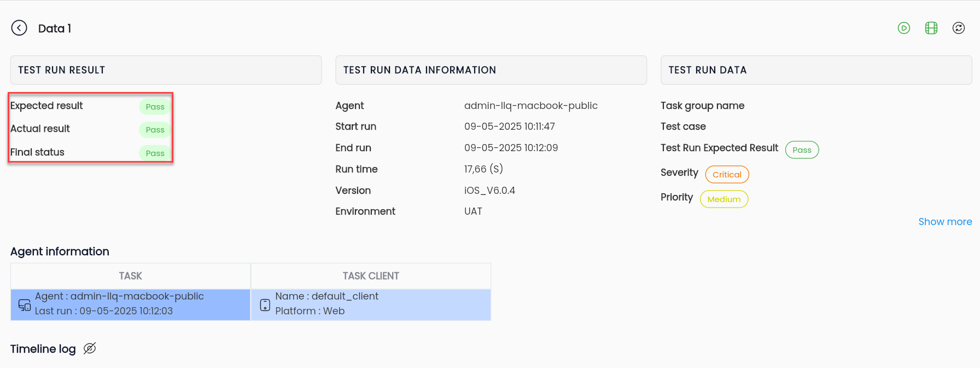Click the Pass badge next to Actual result
Screen dimensions: 980x368
pyautogui.click(x=155, y=130)
